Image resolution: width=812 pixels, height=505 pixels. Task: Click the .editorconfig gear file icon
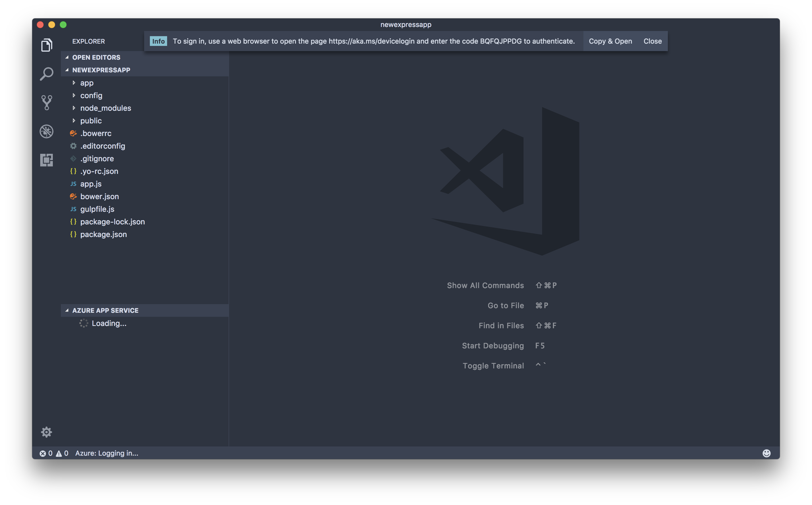73,146
